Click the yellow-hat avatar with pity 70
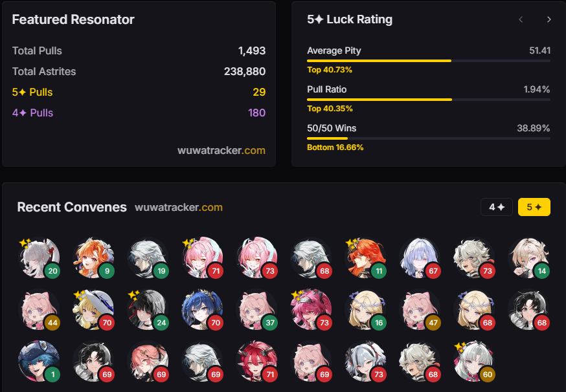Screen dimensions: 566x392 coord(93,310)
